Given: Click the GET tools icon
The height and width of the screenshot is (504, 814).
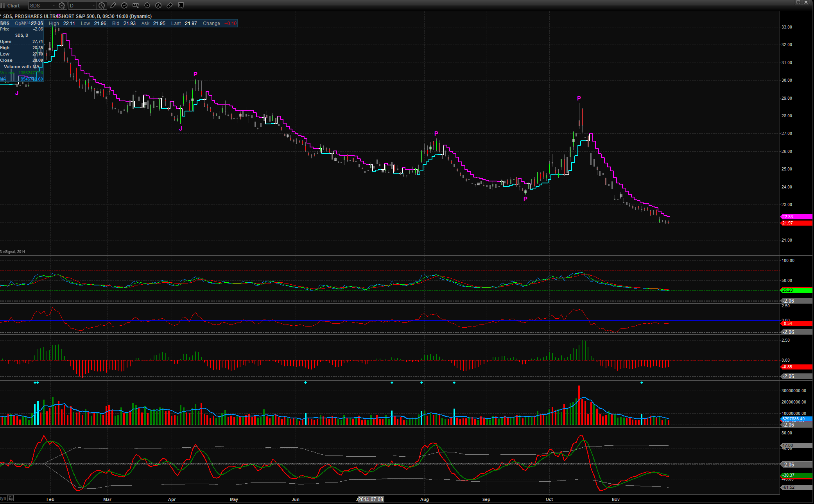Looking at the screenshot, I should [x=136, y=5].
